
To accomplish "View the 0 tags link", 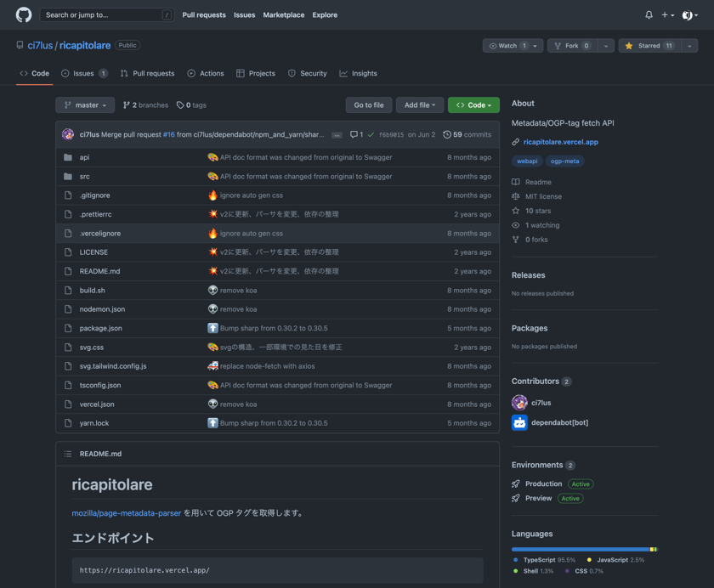I will (x=191, y=105).
